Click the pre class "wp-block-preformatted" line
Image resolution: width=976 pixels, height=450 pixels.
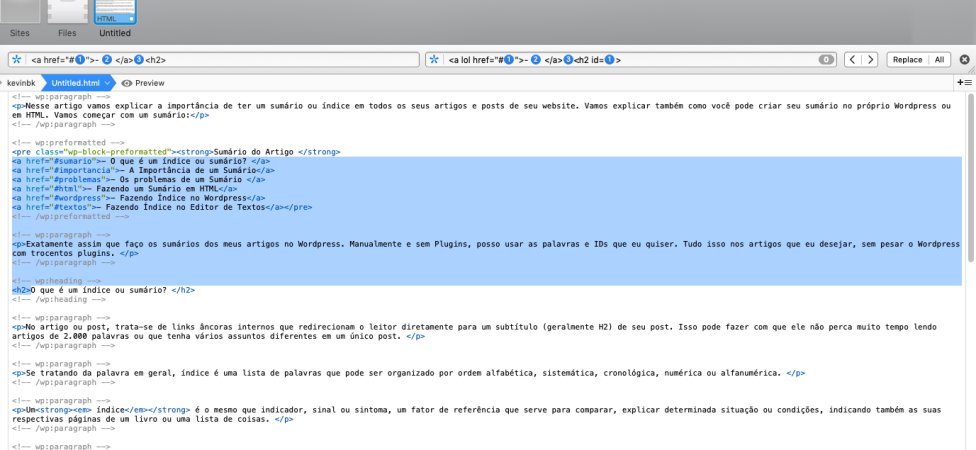[176, 152]
